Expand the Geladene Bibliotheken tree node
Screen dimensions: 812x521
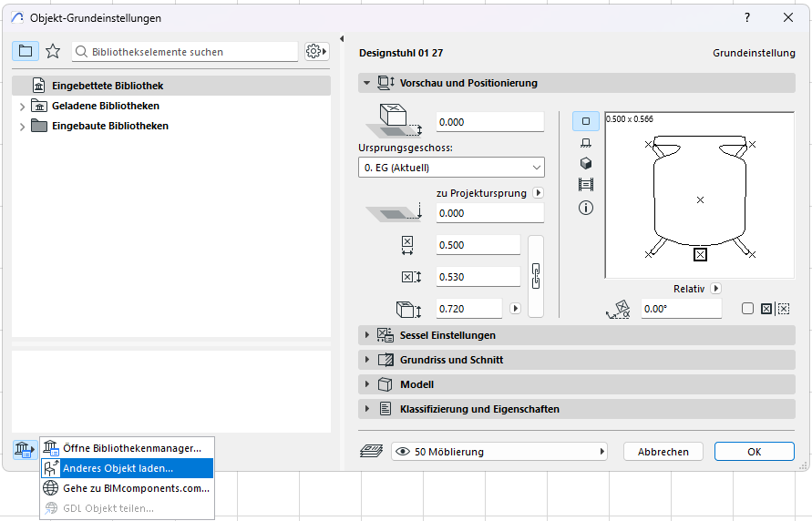tap(22, 107)
